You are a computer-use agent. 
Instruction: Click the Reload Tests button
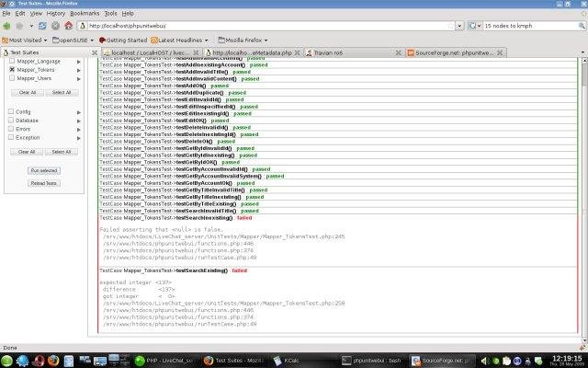44,183
